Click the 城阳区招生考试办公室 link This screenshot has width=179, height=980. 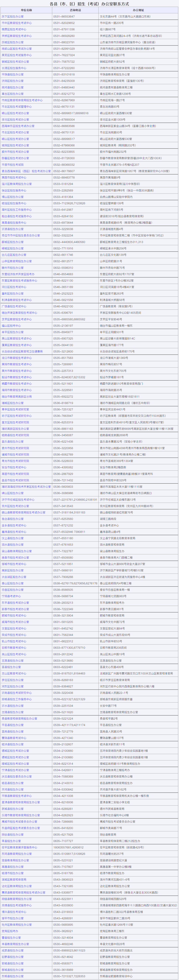tap(15, 145)
